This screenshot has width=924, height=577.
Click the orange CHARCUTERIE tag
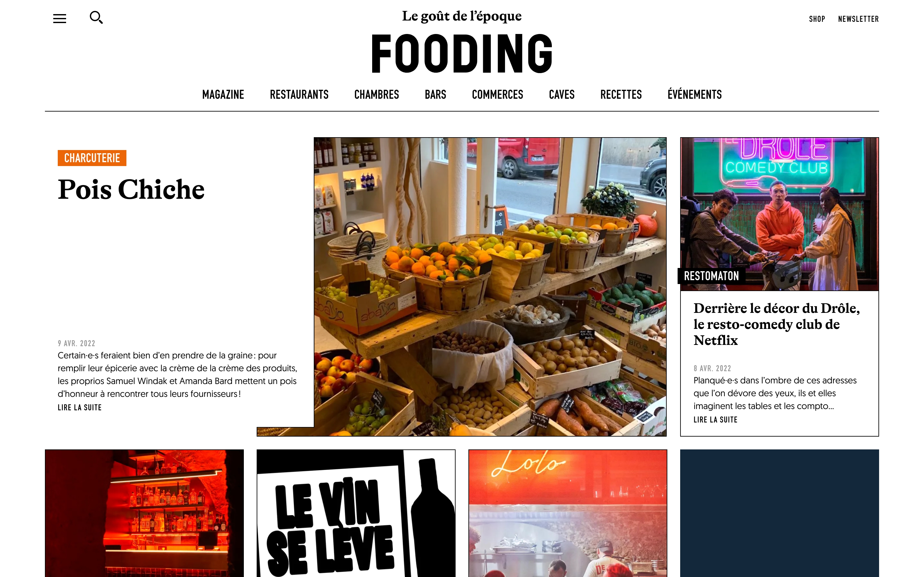(x=92, y=158)
